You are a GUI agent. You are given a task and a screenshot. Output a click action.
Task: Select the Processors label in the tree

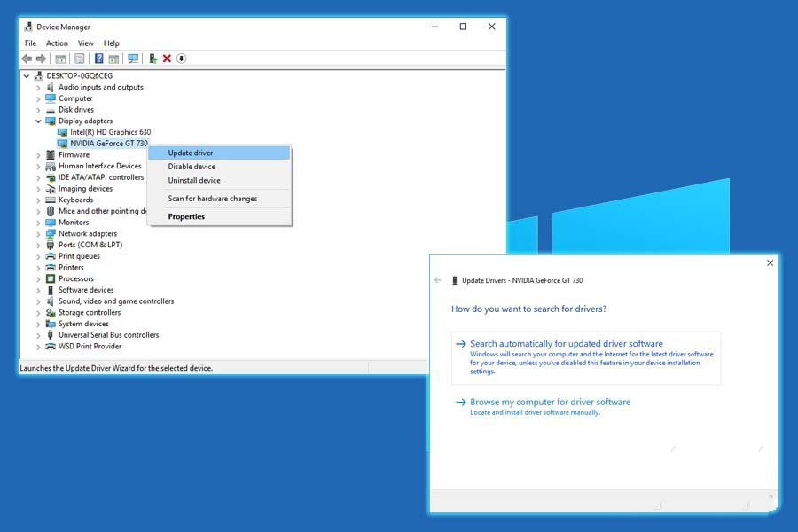coord(76,278)
